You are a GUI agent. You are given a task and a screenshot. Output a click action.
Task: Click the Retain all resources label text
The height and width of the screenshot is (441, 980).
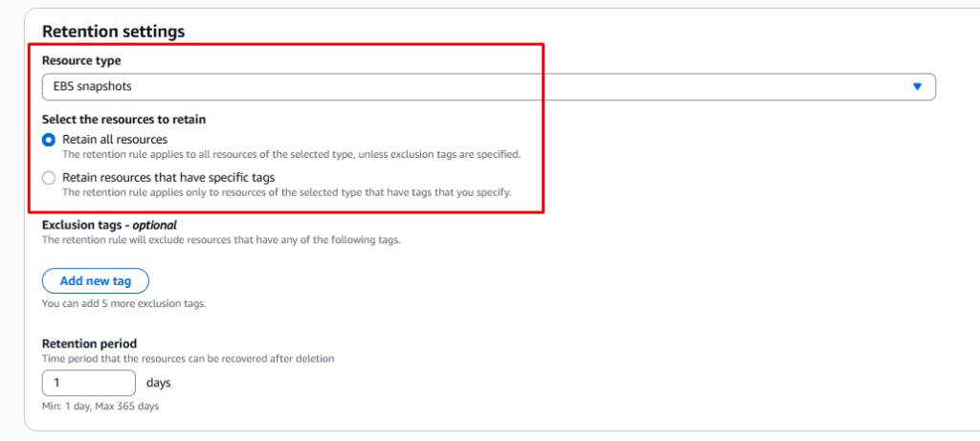(x=115, y=140)
